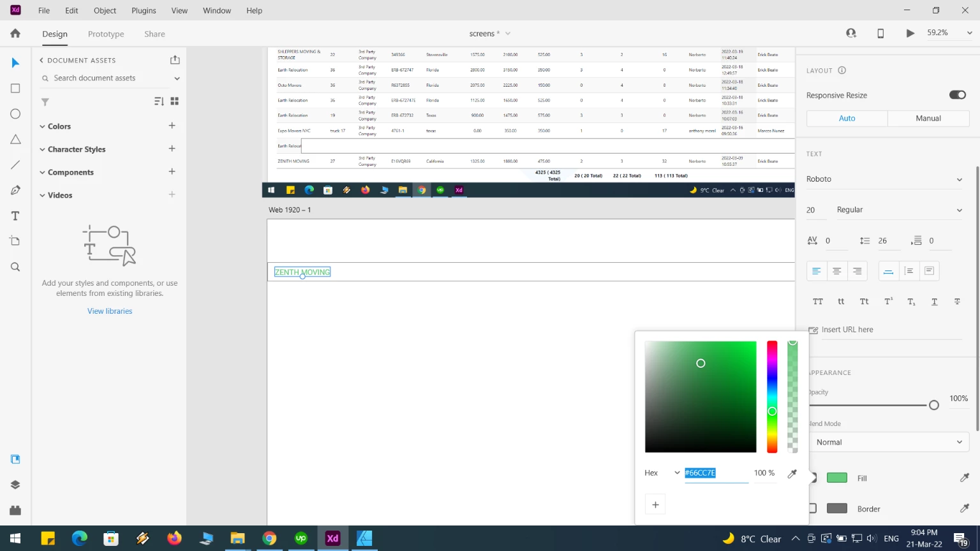Select the Zoom tool
Screen dimensions: 980x551
pos(15,267)
